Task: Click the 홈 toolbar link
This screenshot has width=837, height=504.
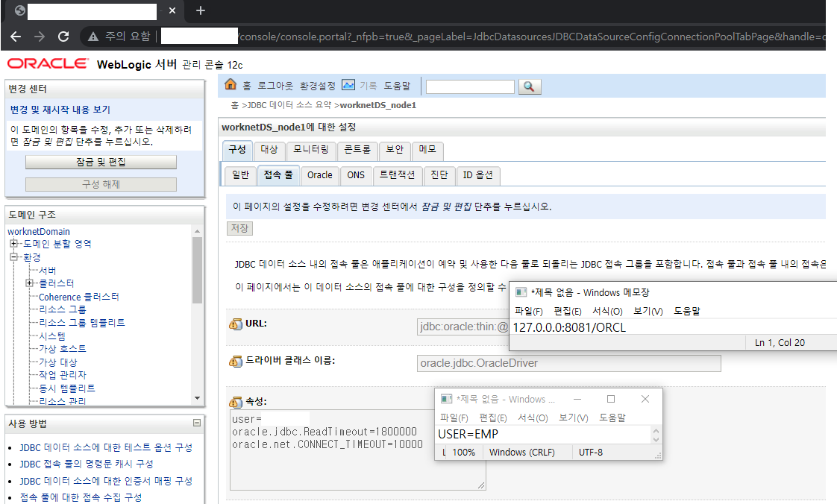Action: 247,86
